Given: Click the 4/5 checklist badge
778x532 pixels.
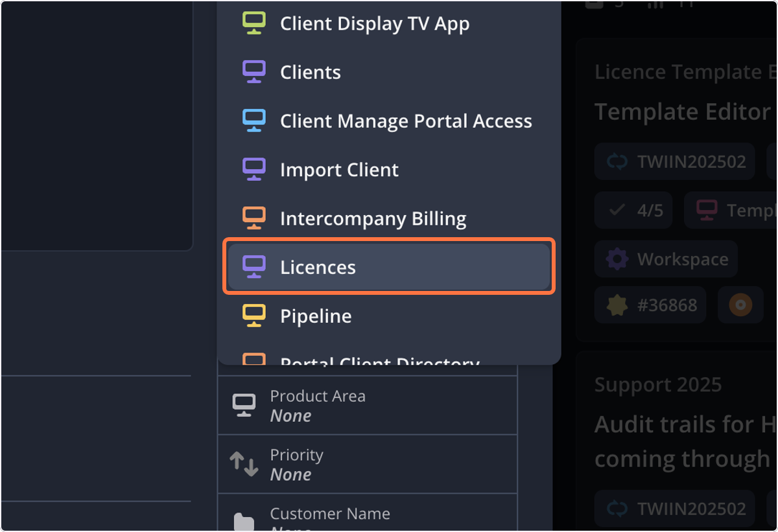Looking at the screenshot, I should coord(633,211).
